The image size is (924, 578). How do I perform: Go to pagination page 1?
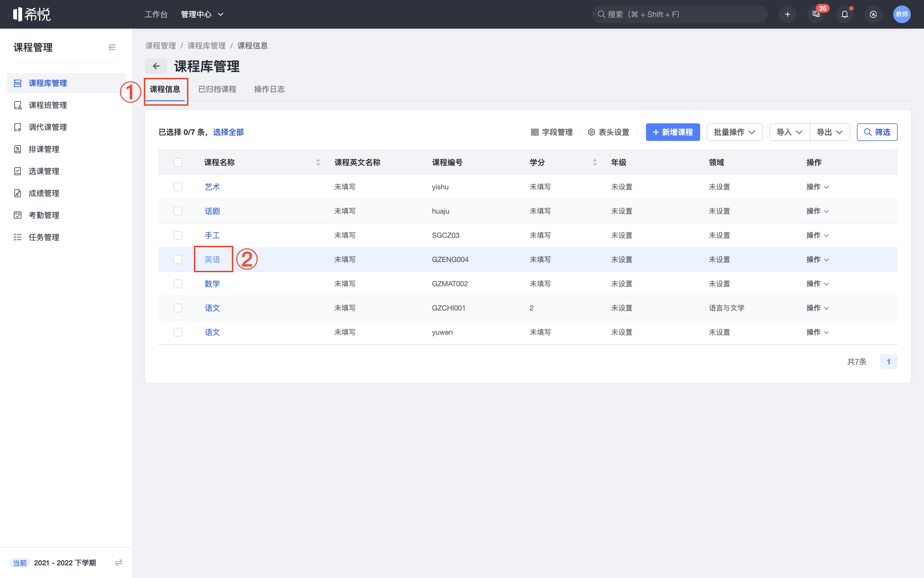coord(889,362)
